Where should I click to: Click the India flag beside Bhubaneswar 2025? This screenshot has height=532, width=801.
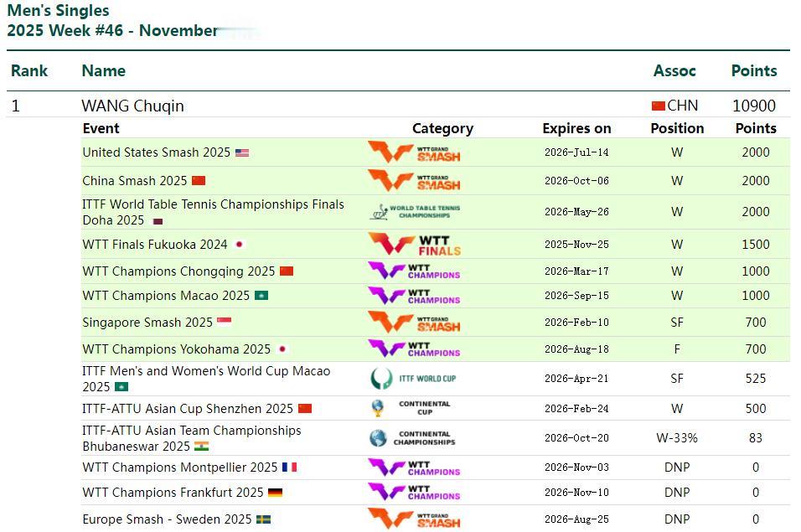tap(202, 447)
